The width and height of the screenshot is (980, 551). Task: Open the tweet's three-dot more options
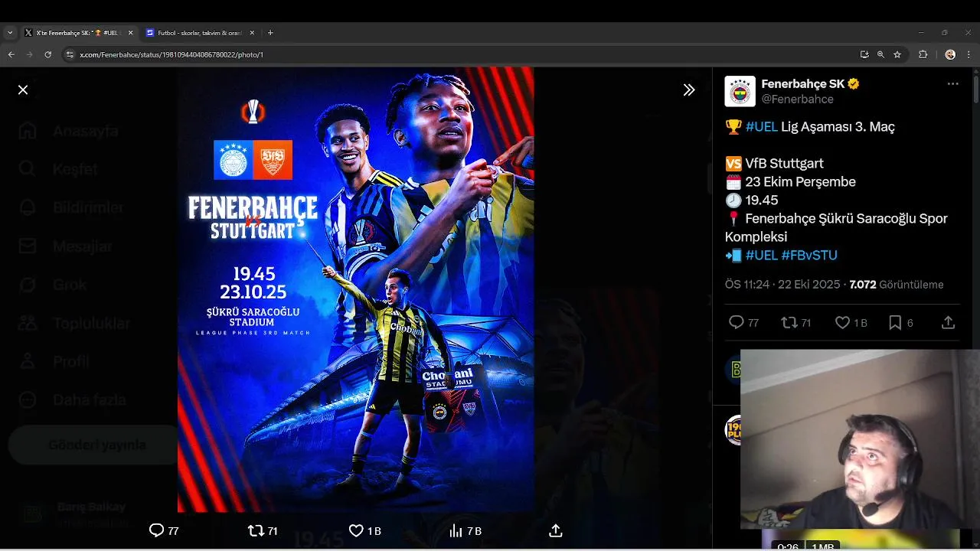[952, 84]
